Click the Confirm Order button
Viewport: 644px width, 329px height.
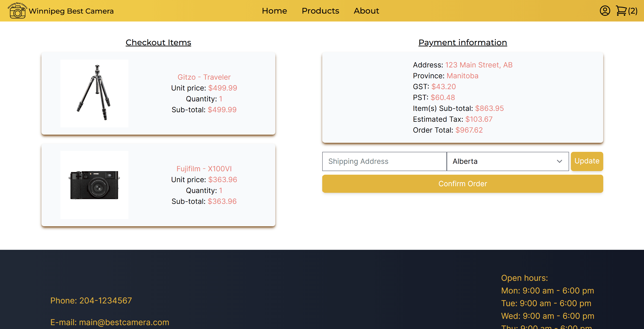click(462, 184)
